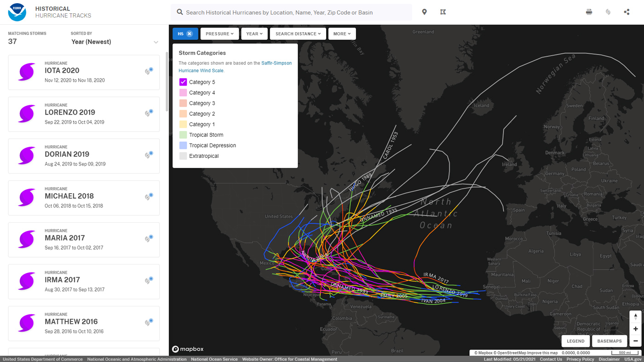Click the location pin search icon
The image size is (644, 362).
(x=424, y=12)
